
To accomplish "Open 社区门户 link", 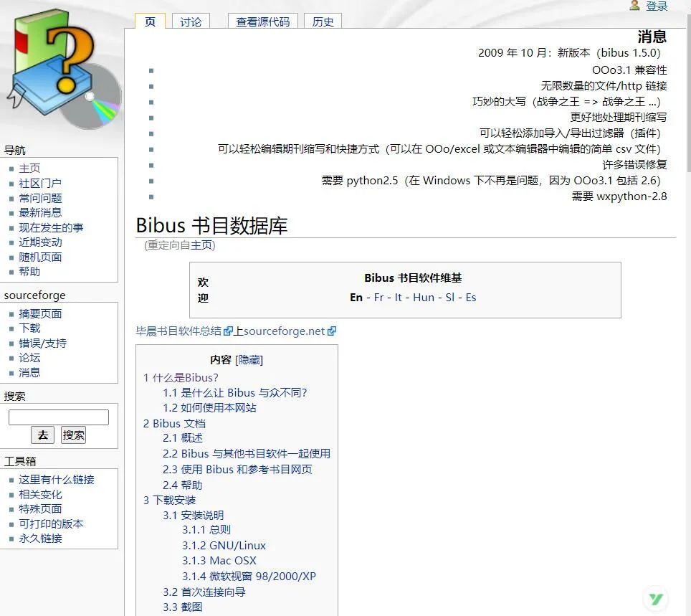I will tap(40, 183).
